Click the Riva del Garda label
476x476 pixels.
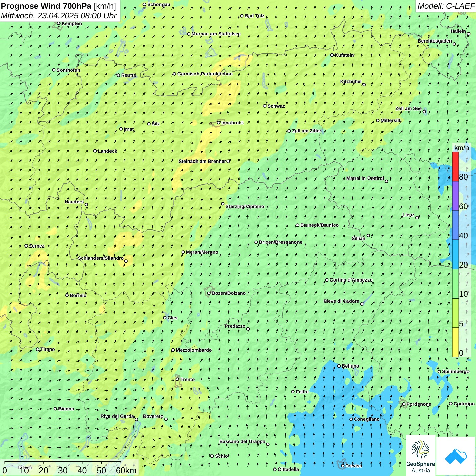pyautogui.click(x=117, y=416)
